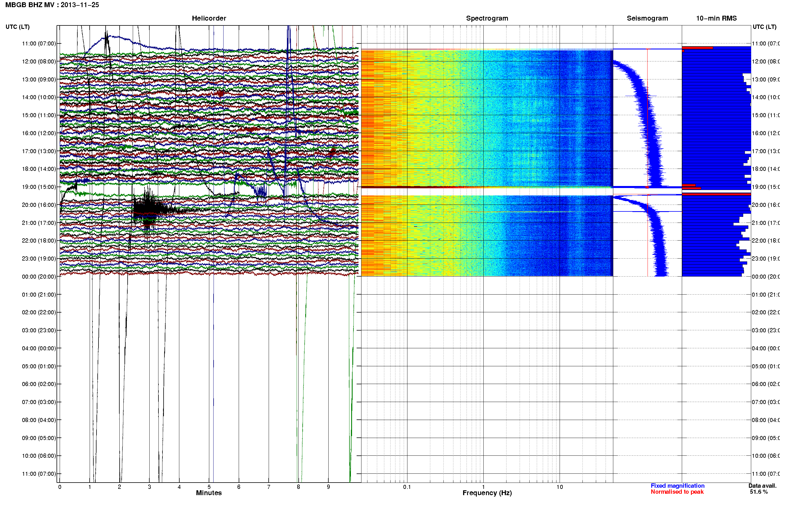Click the left '02:00 (22:00)' time label
812x508 pixels.
[x=39, y=313]
